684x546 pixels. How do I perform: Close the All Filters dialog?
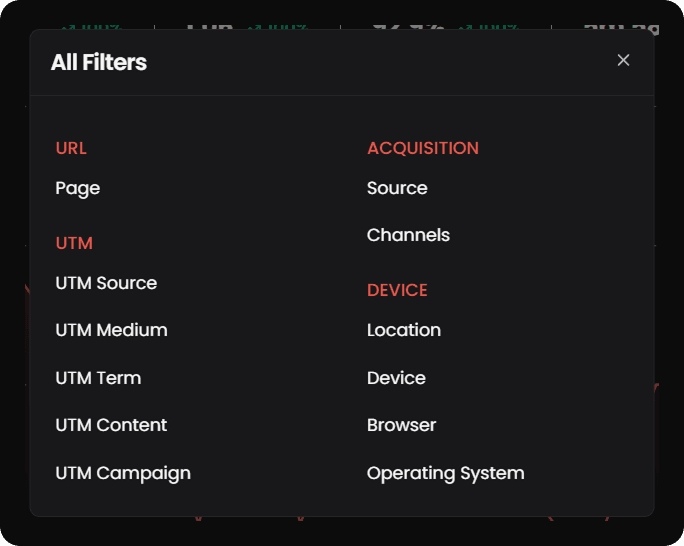623,60
